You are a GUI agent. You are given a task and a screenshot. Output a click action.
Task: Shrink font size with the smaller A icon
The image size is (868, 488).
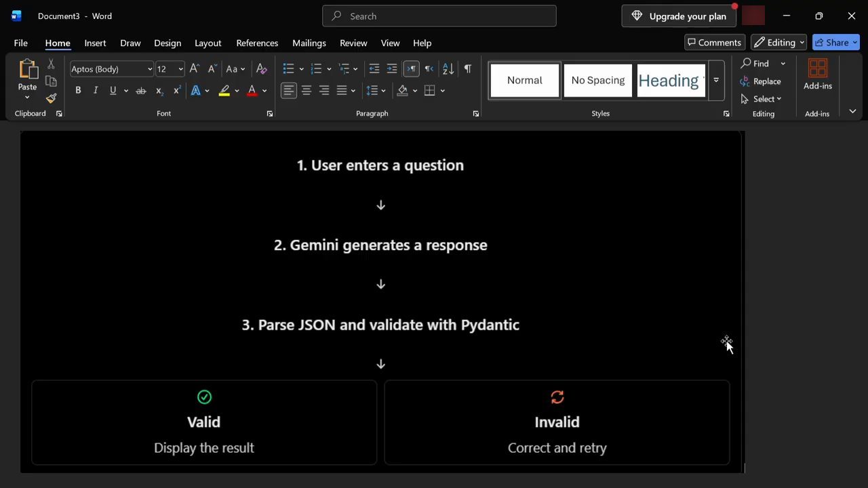click(212, 68)
